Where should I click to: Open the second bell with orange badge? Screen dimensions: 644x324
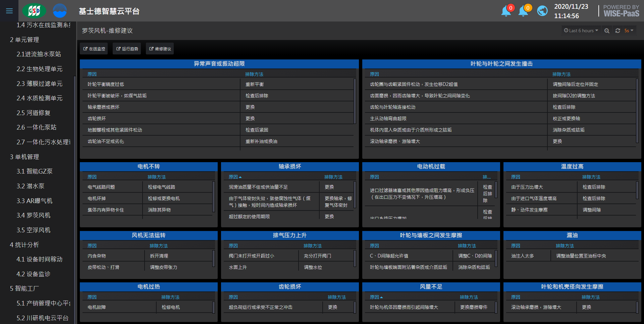523,11
